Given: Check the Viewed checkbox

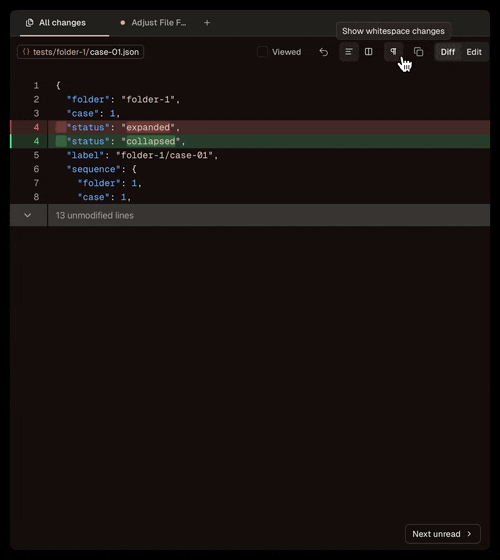Looking at the screenshot, I should (x=262, y=52).
